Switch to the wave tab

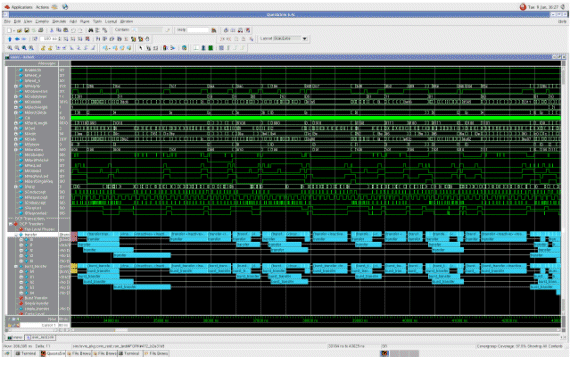coord(15,338)
